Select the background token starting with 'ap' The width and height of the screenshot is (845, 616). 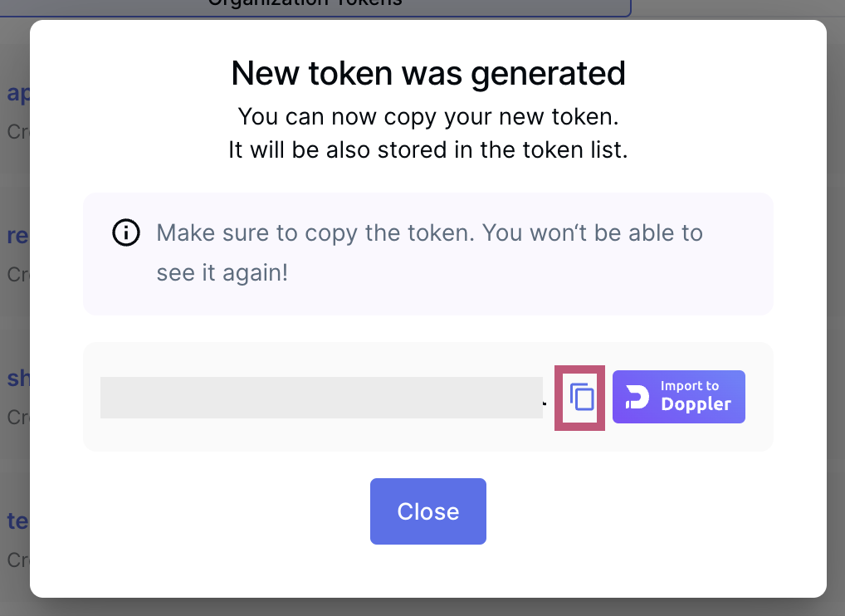[17, 93]
